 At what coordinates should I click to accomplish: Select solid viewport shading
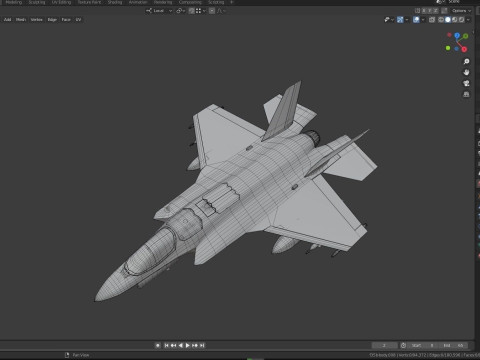[x=448, y=20]
